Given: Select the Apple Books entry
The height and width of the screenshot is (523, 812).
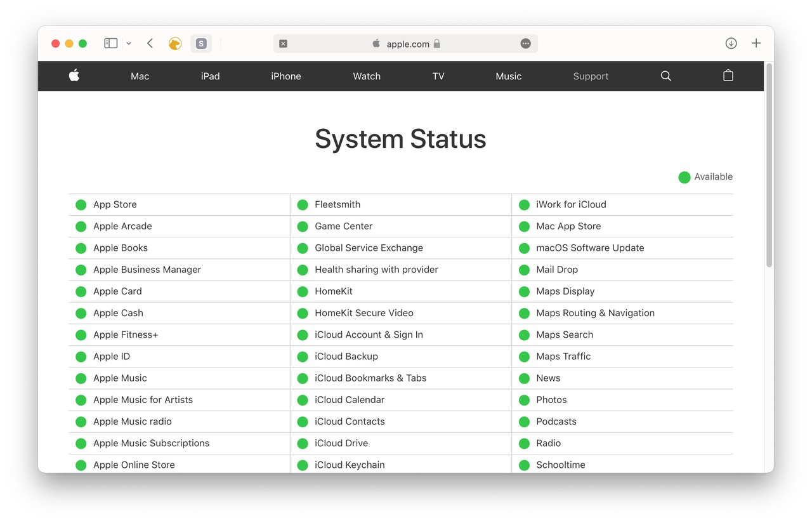Looking at the screenshot, I should tap(121, 248).
